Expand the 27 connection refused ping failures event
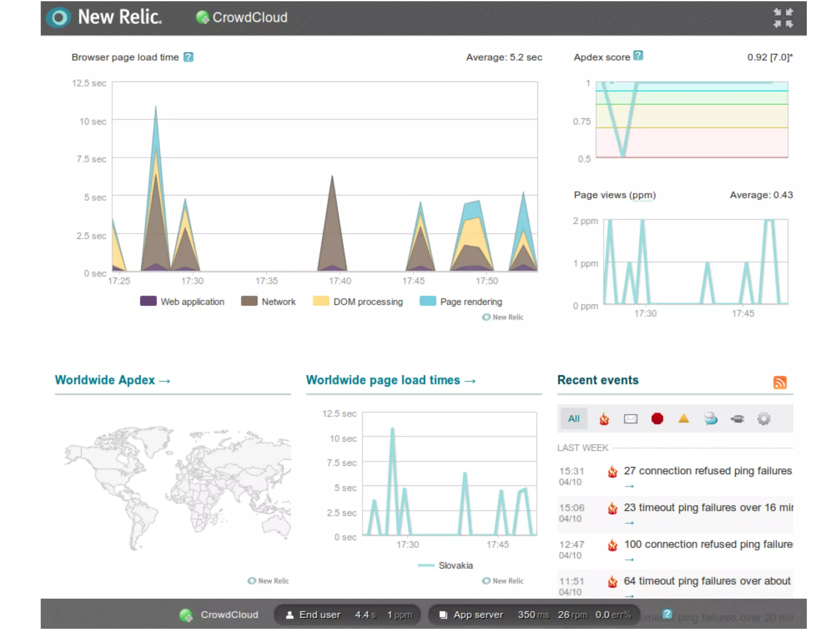Viewport: 840px width, 630px height. [x=707, y=471]
